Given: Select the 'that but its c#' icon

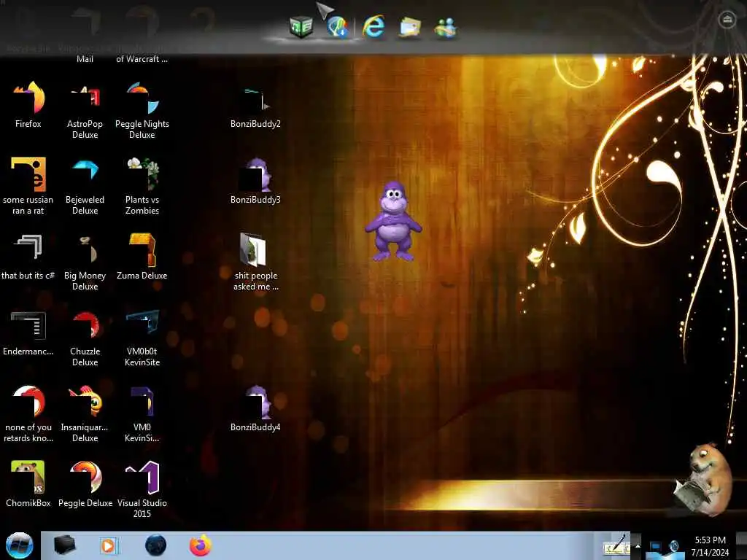Looking at the screenshot, I should click(x=28, y=256).
